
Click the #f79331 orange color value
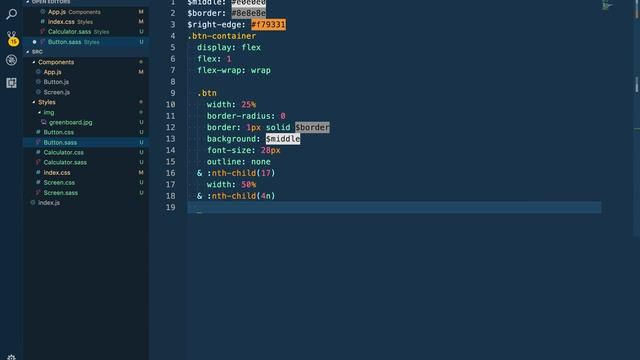pyautogui.click(x=268, y=24)
